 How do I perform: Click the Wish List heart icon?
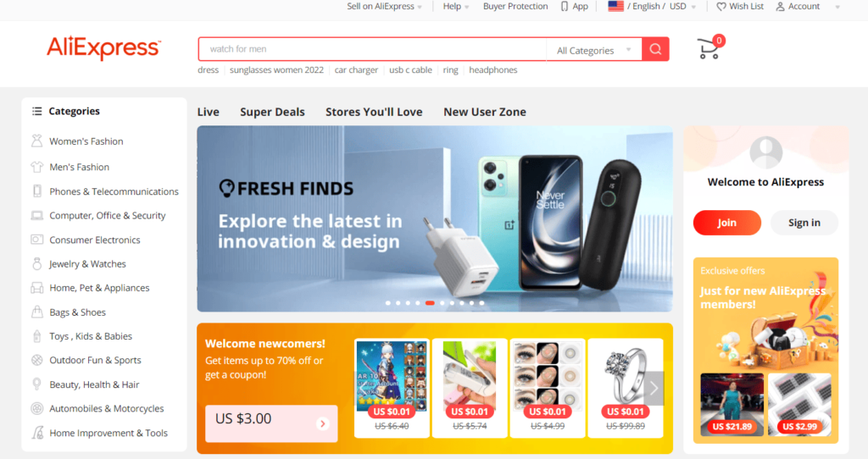tap(721, 7)
